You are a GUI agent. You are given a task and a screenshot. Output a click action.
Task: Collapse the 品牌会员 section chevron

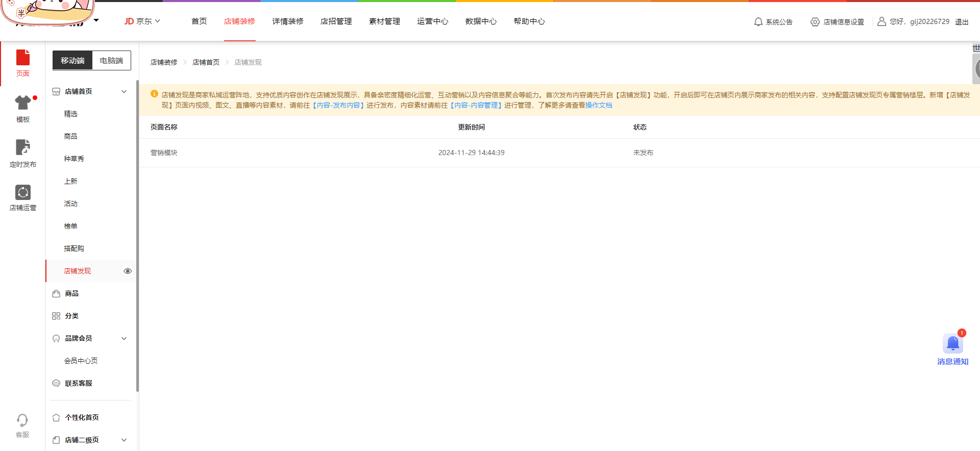[124, 339]
